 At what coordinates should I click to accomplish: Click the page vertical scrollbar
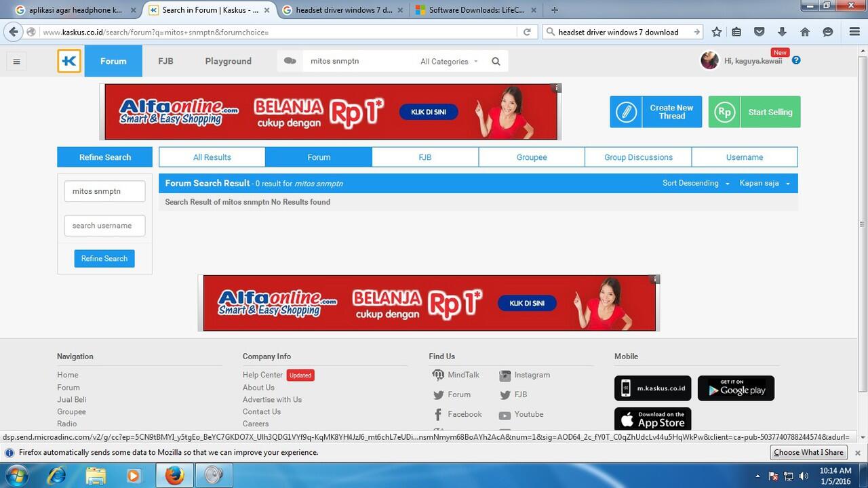coord(863,224)
